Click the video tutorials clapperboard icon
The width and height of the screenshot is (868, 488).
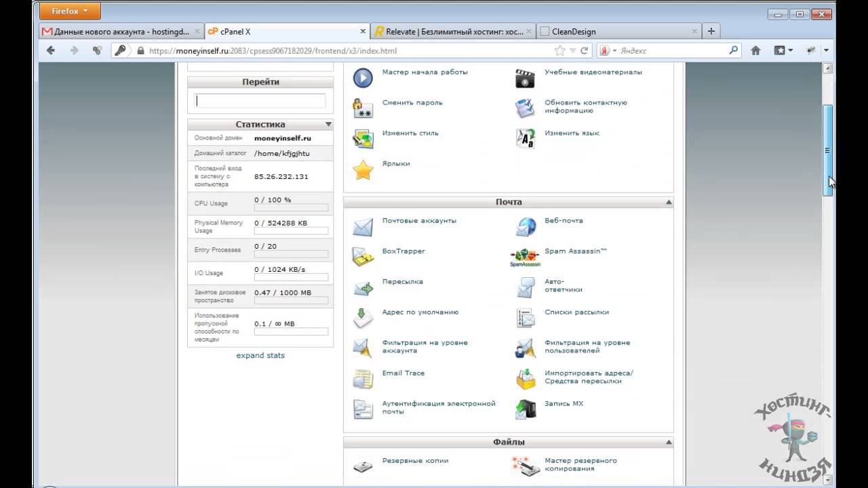pyautogui.click(x=526, y=78)
